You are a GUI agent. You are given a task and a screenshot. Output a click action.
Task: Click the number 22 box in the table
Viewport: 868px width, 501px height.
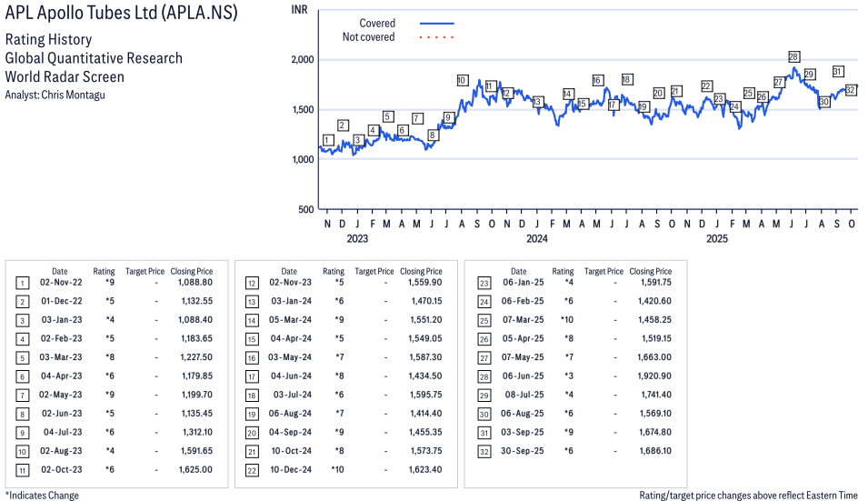click(251, 469)
